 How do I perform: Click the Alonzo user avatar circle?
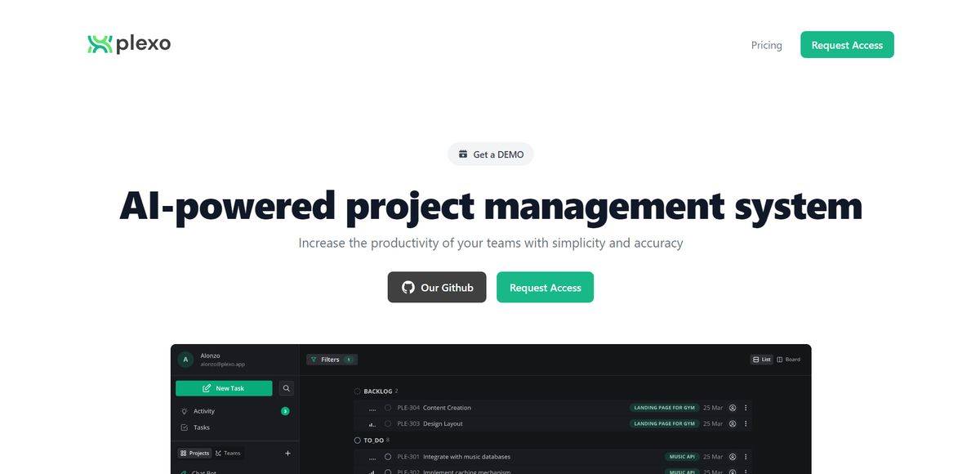(185, 360)
